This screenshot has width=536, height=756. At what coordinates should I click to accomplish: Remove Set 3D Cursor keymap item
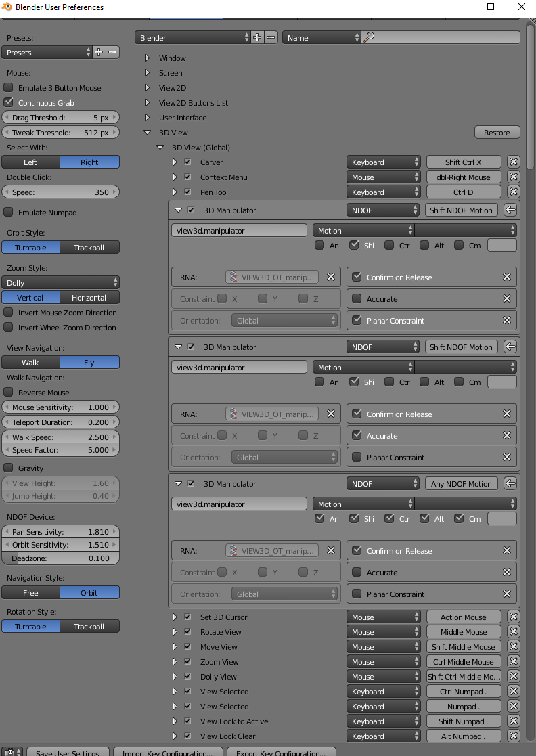[514, 617]
